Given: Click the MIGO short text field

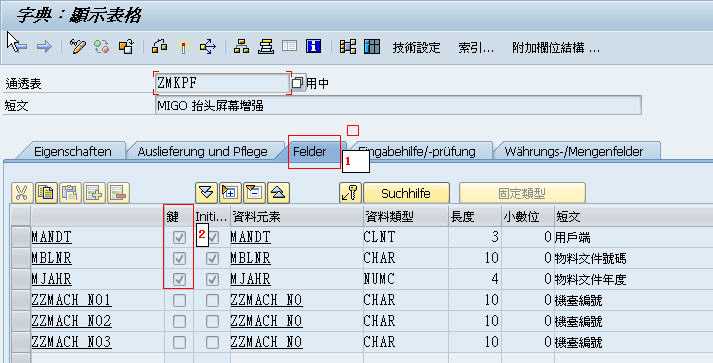Looking at the screenshot, I should pyautogui.click(x=398, y=106).
